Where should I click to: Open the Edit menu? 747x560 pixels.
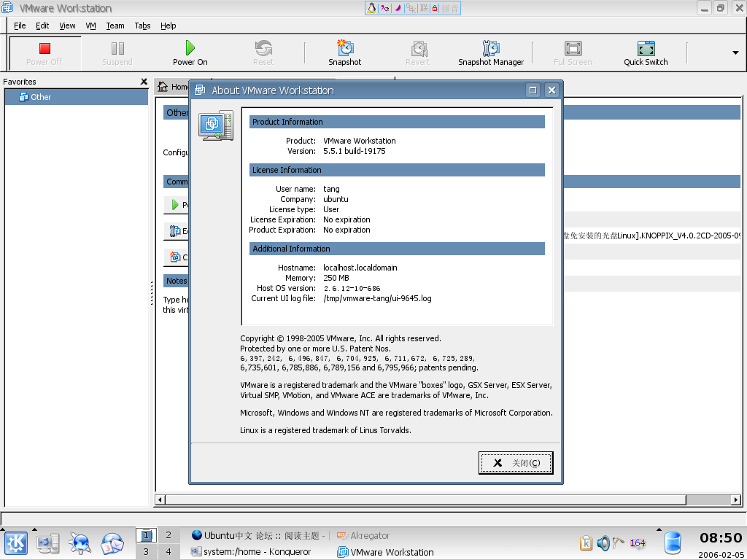coord(42,26)
